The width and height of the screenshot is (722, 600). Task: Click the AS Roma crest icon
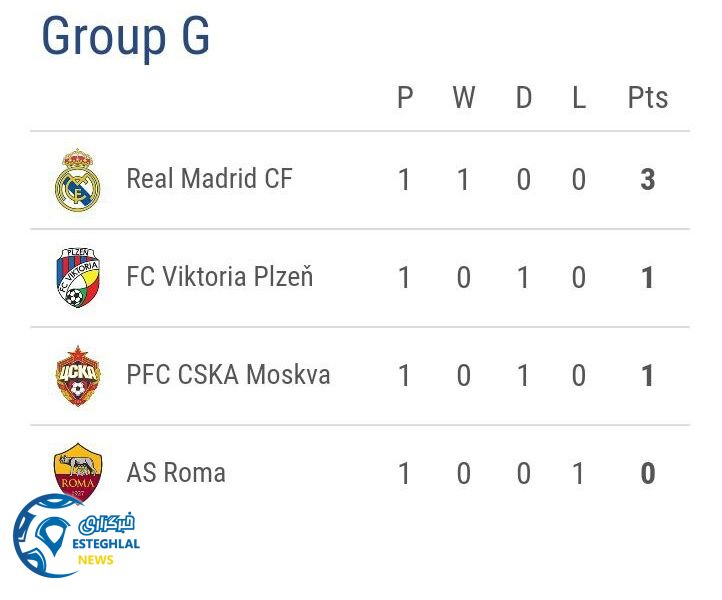pos(77,470)
